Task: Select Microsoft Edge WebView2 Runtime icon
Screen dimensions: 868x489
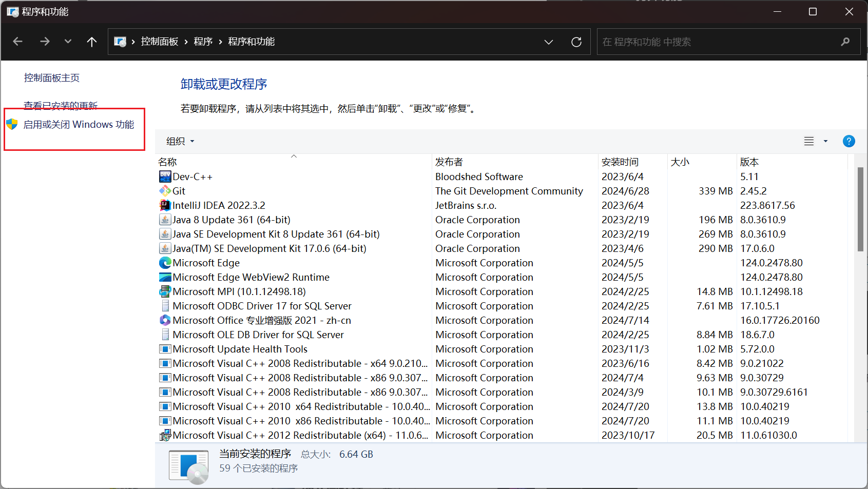Action: [x=165, y=277]
